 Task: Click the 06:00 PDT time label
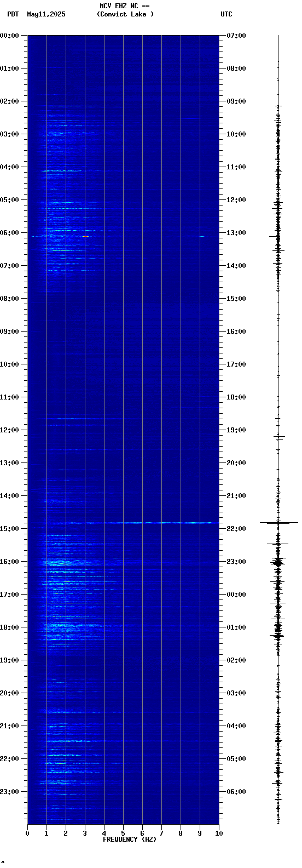click(x=10, y=233)
